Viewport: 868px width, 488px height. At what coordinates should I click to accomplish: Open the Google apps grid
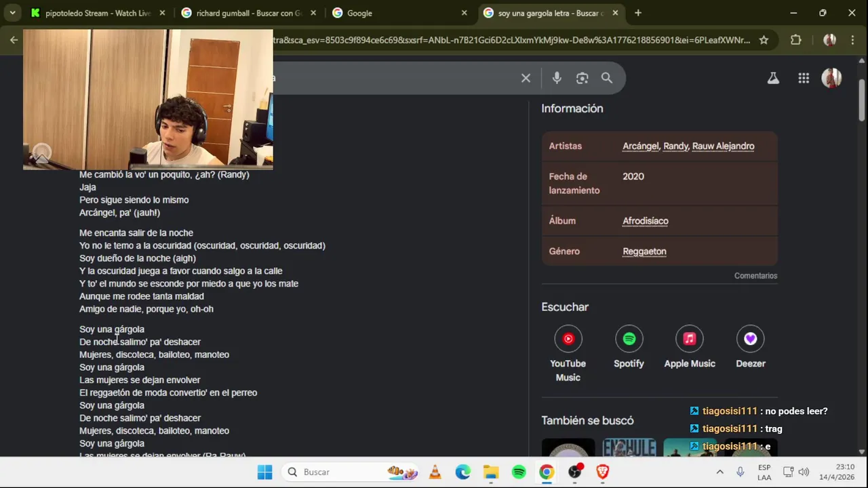click(804, 78)
